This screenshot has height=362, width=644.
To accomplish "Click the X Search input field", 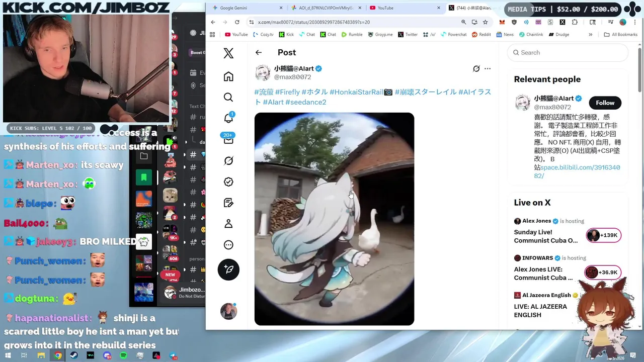I will tap(568, 52).
